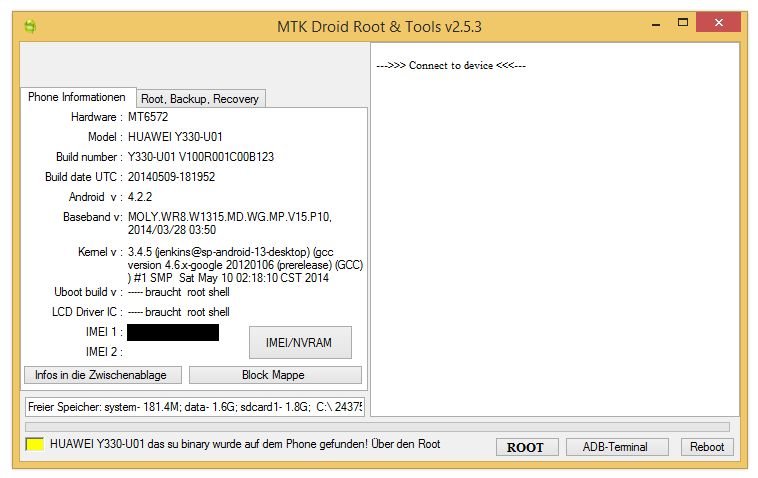This screenshot has width=758, height=478.
Task: Click build date 20140509-181952
Action: pos(171,177)
